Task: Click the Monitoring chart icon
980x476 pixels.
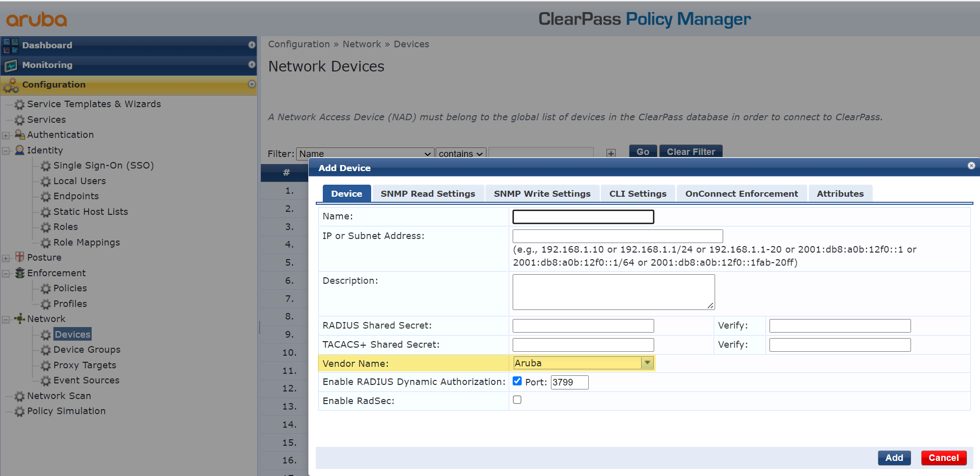Action: click(x=11, y=65)
